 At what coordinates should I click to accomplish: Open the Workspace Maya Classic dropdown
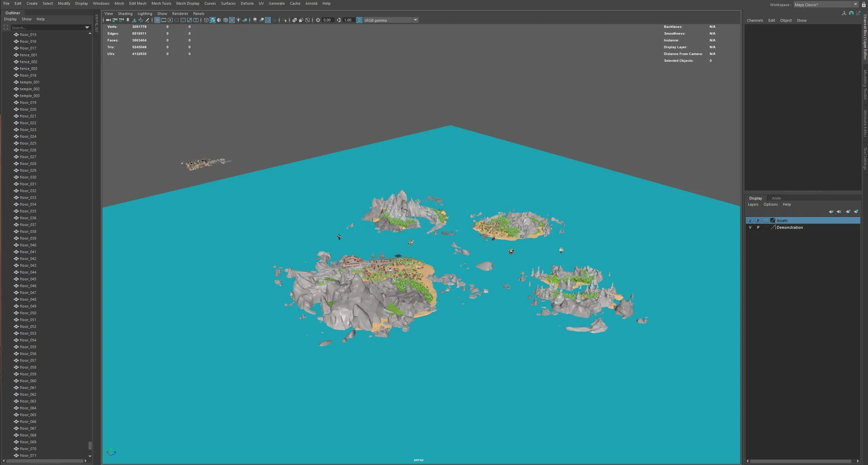click(855, 4)
